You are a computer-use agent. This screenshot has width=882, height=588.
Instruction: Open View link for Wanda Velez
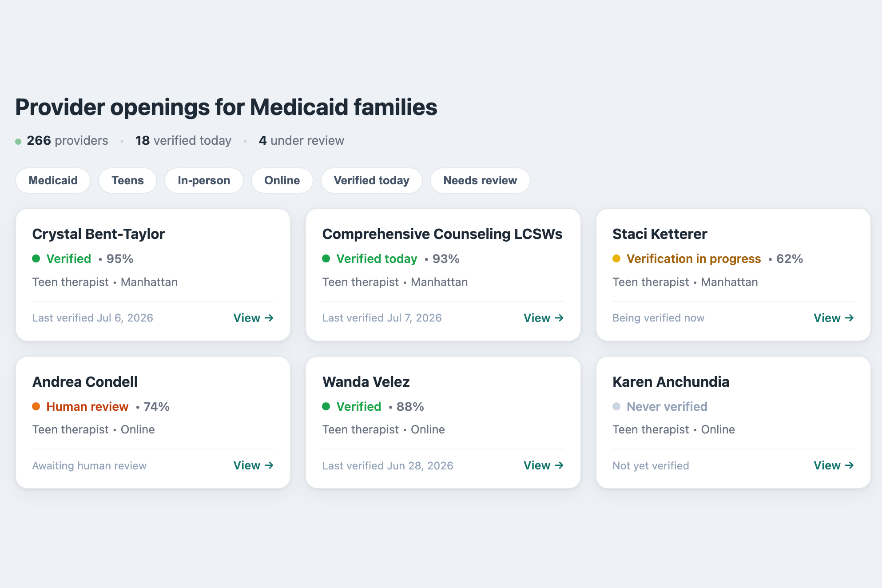(544, 465)
